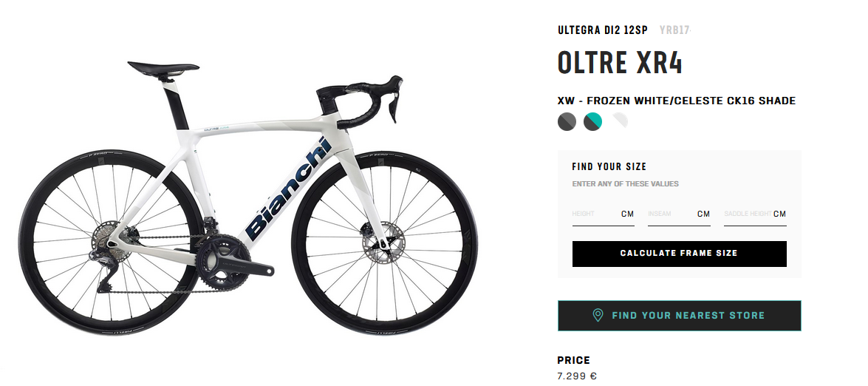This screenshot has width=868, height=386.
Task: Click the 7.299 € price text
Action: tap(578, 376)
